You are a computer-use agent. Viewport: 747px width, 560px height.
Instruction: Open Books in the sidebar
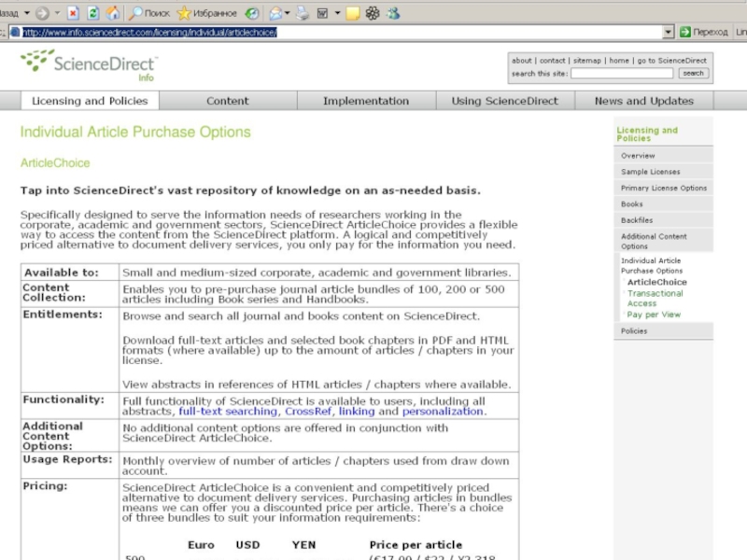pyautogui.click(x=663, y=204)
